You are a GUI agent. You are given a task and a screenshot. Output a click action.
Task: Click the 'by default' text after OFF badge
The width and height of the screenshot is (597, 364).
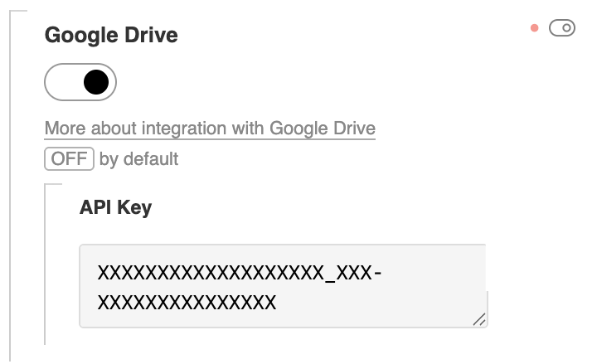point(138,158)
